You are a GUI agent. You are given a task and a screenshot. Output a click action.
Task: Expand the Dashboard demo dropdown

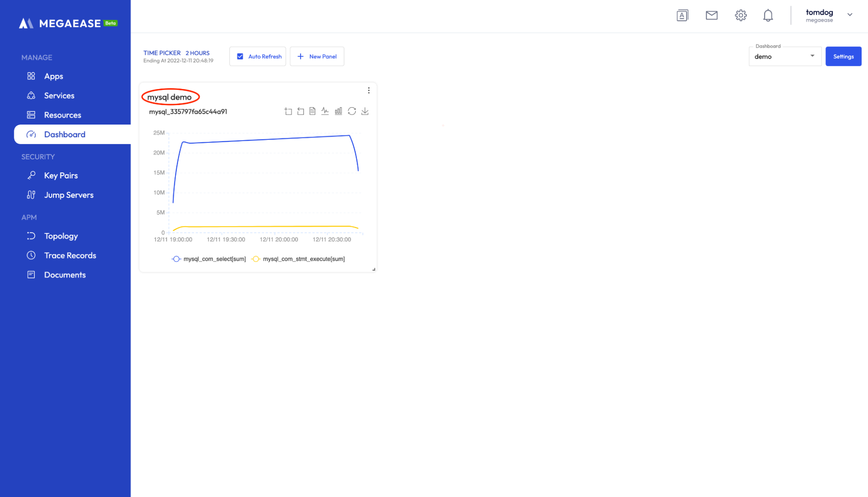coord(785,56)
